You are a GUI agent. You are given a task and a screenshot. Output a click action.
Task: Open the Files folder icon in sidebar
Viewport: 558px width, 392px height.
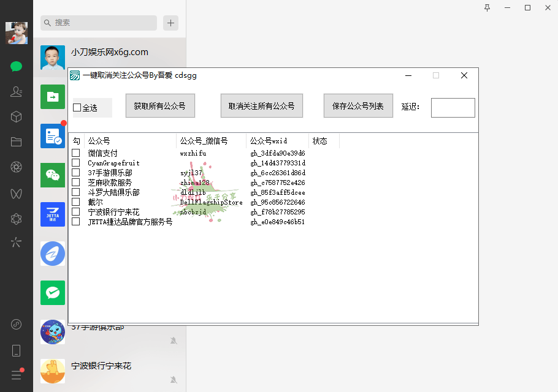point(17,141)
